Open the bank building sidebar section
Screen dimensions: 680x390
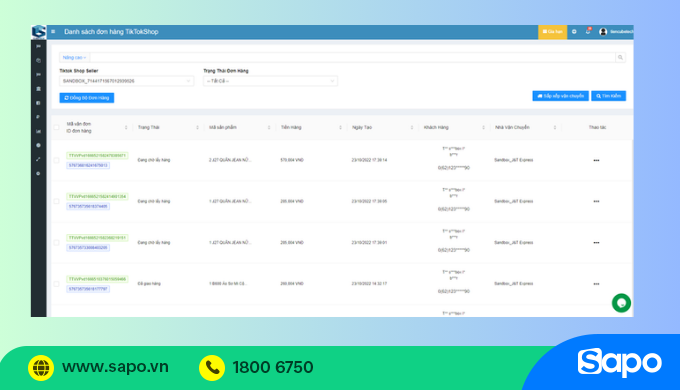[39, 88]
